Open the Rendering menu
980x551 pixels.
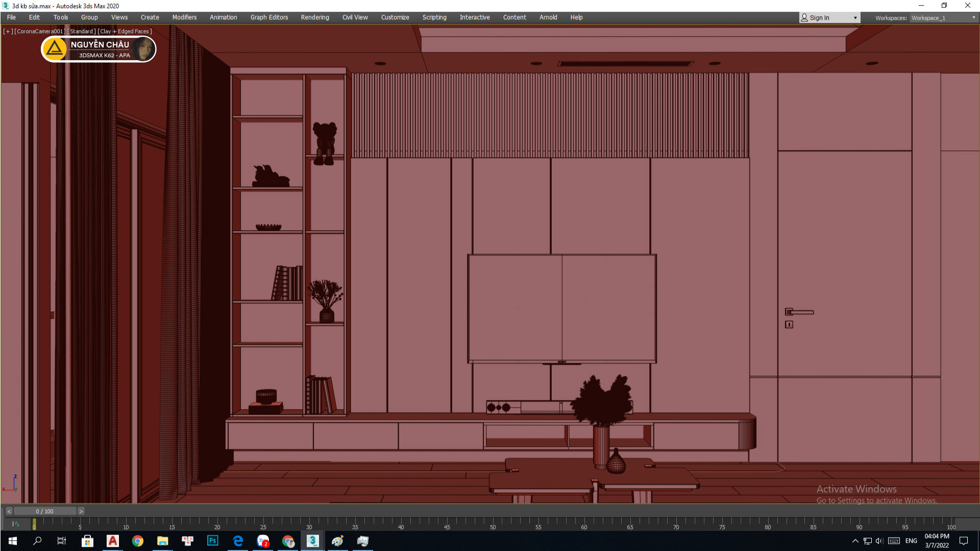click(x=315, y=17)
